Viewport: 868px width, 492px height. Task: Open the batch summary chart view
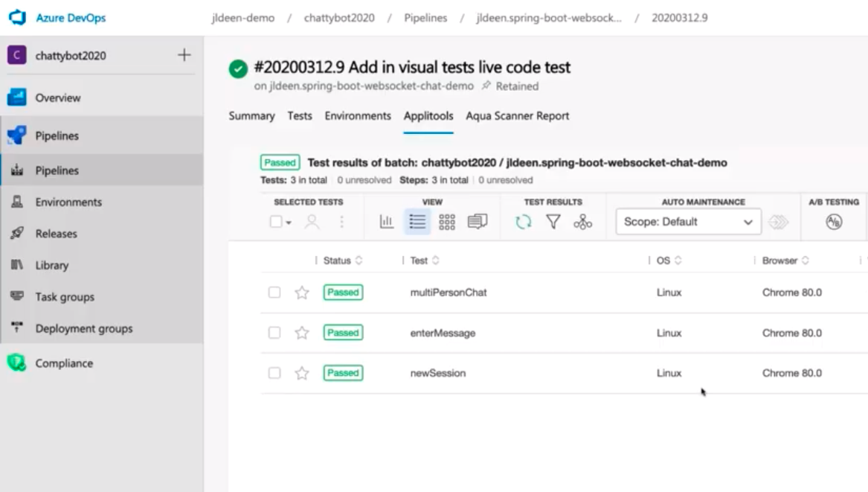tap(386, 221)
